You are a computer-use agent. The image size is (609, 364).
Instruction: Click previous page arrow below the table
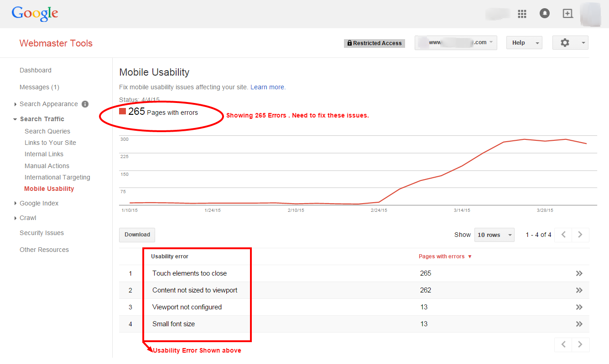(563, 344)
